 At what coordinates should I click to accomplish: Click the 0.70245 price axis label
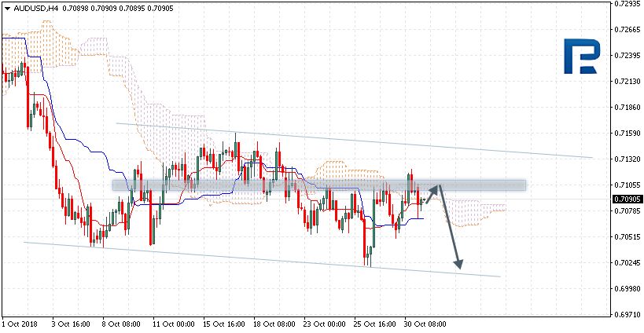click(627, 263)
